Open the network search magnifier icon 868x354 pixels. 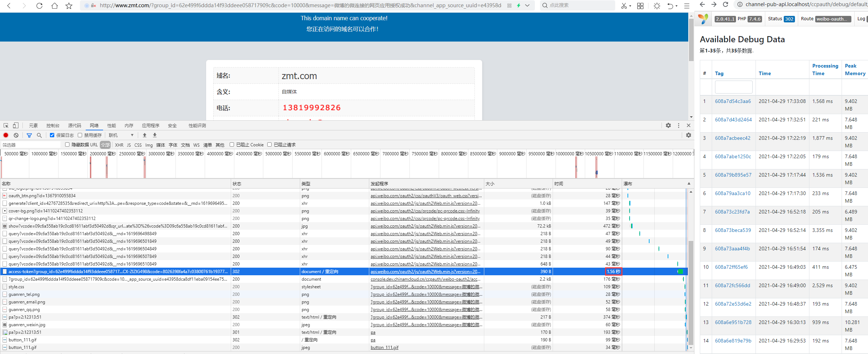[x=39, y=135]
